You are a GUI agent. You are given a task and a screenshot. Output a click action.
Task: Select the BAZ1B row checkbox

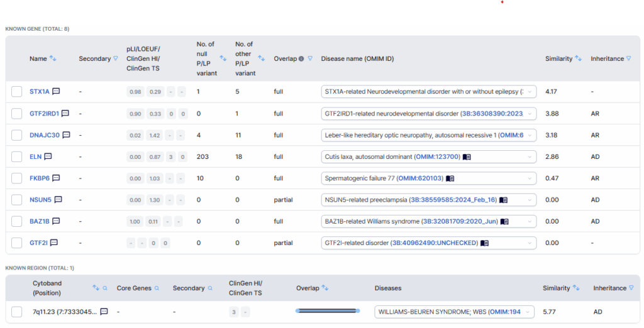(17, 221)
